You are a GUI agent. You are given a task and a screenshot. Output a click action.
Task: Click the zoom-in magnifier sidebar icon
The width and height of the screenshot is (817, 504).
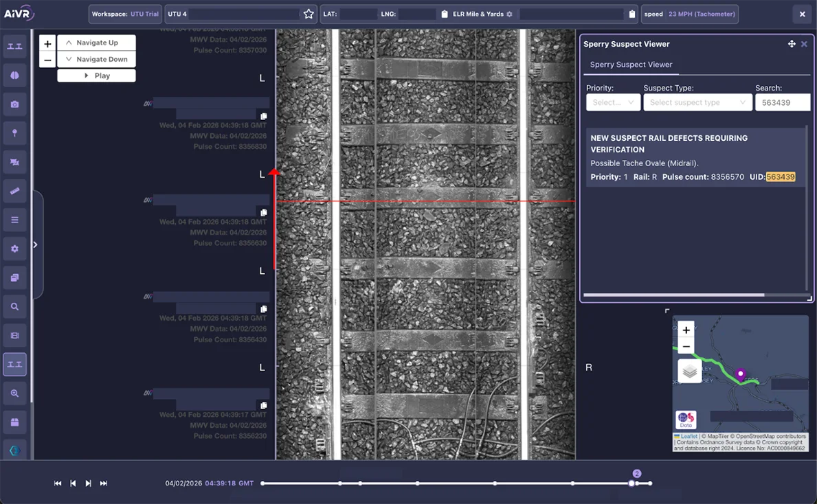point(14,393)
